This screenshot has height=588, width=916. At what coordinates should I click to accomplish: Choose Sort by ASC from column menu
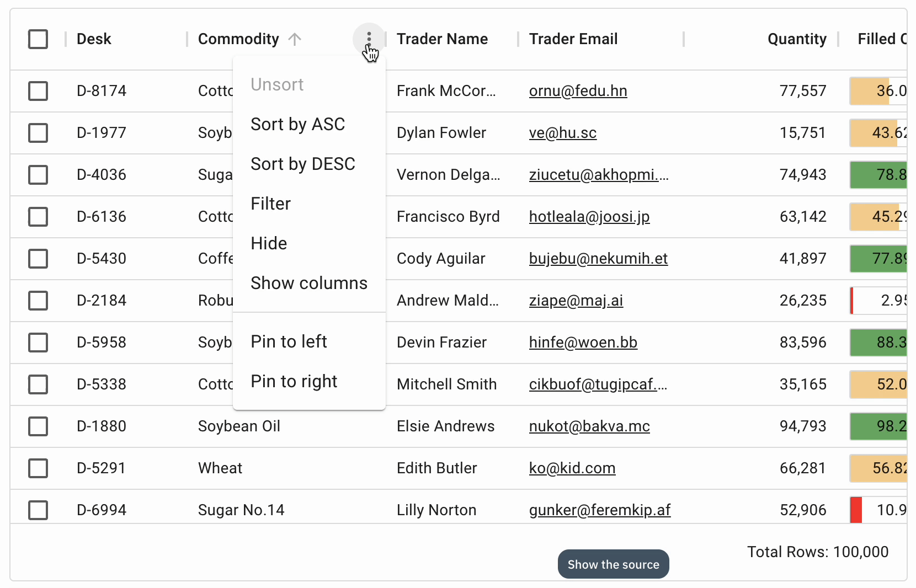pyautogui.click(x=297, y=124)
